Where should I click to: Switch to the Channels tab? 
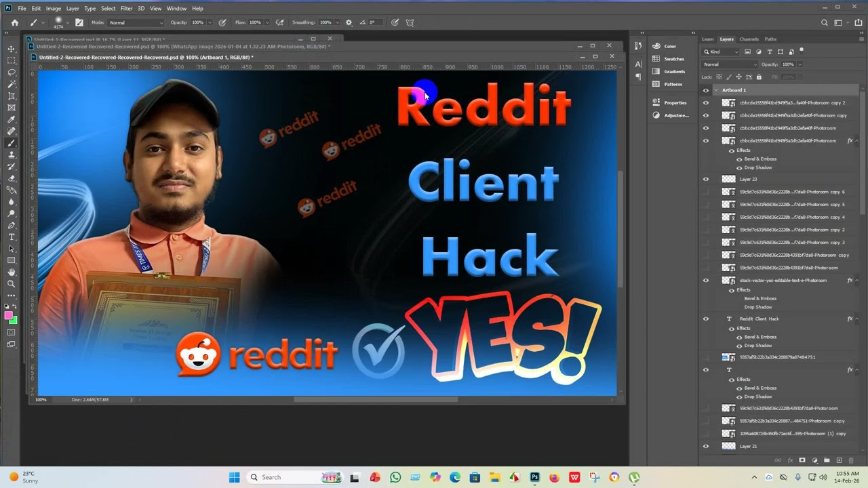click(x=749, y=39)
